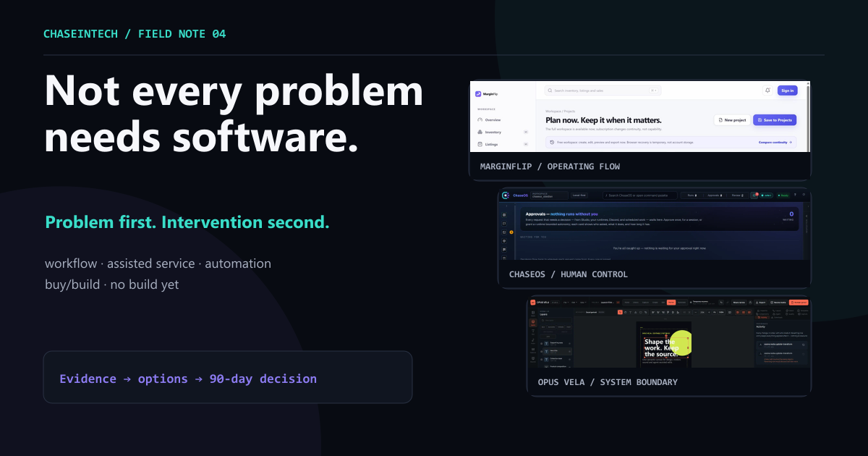The image size is (868, 456).
Task: Open the Review counter in ChaseOS
Action: pyautogui.click(x=737, y=195)
